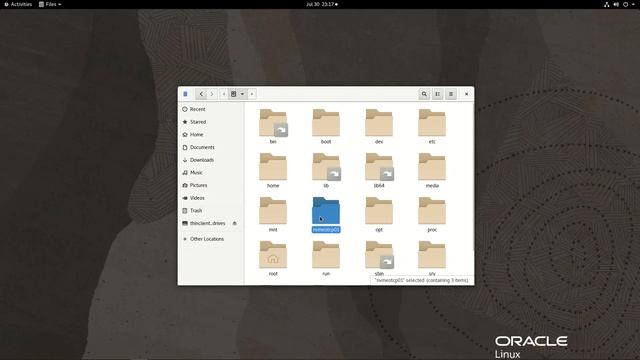Open the clock and calendar in top bar
This screenshot has height=360, width=640.
[x=322, y=4]
